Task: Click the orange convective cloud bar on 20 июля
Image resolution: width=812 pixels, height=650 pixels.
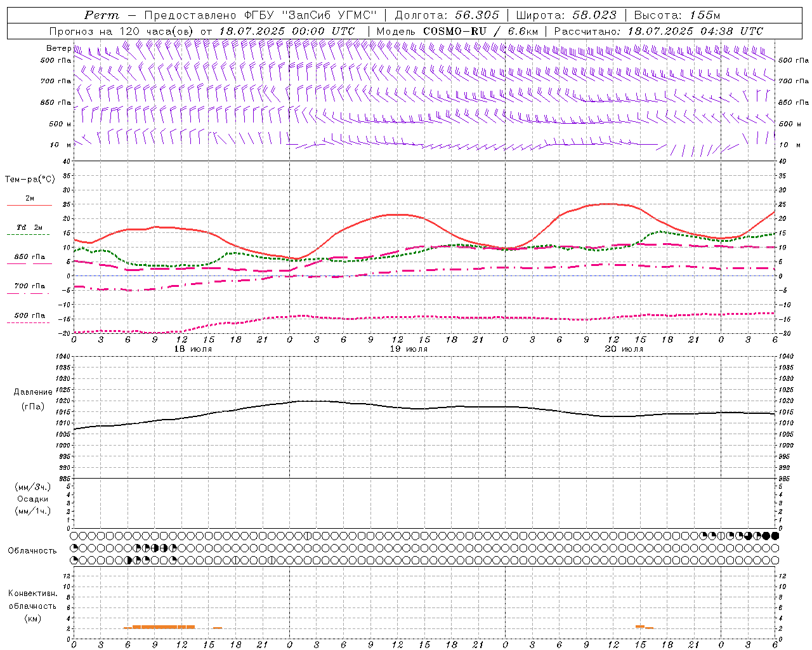Action: (640, 627)
